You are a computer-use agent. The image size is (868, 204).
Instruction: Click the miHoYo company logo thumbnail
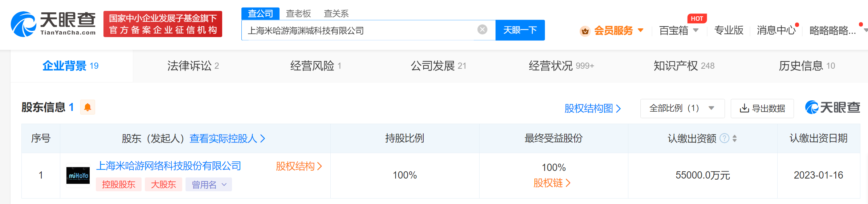78,176
